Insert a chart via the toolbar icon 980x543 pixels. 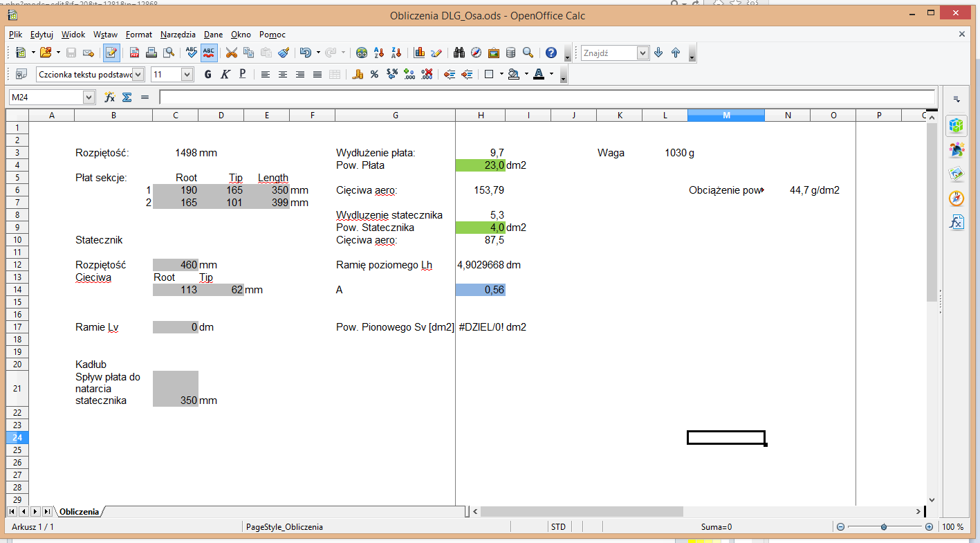coord(419,53)
